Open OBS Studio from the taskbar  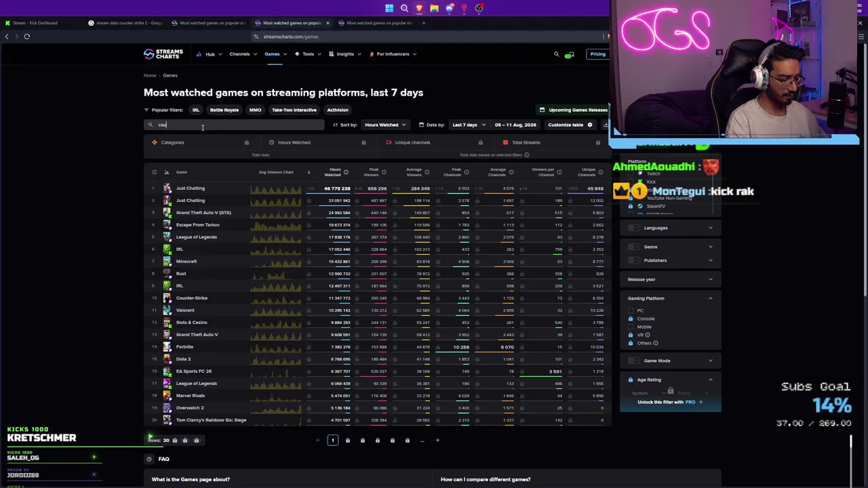479,8
